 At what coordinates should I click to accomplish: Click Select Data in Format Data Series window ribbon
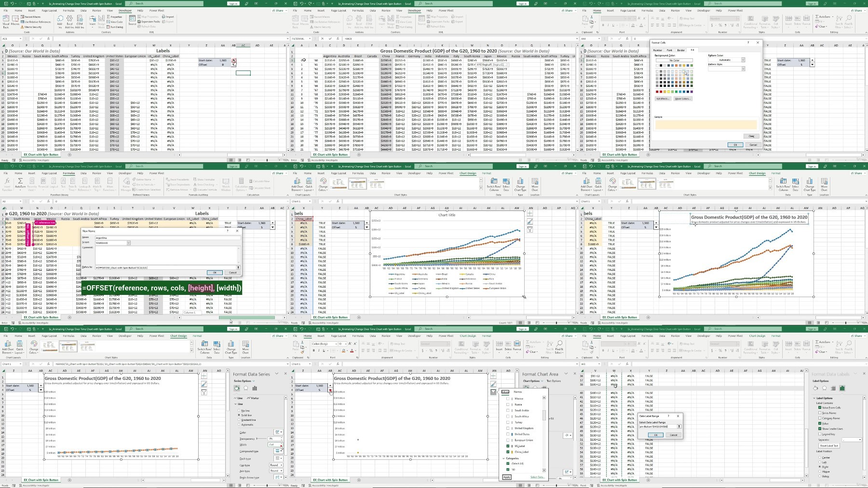217,347
